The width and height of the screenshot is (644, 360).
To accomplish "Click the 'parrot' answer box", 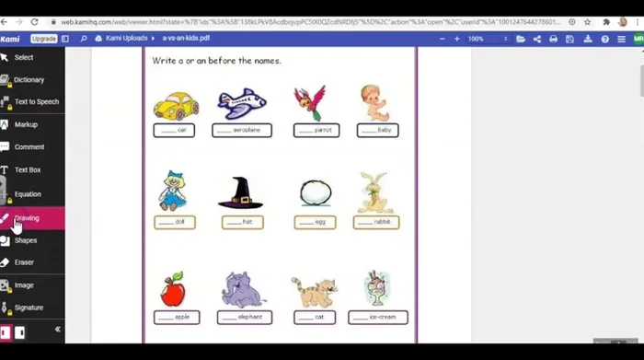I will coord(316,130).
